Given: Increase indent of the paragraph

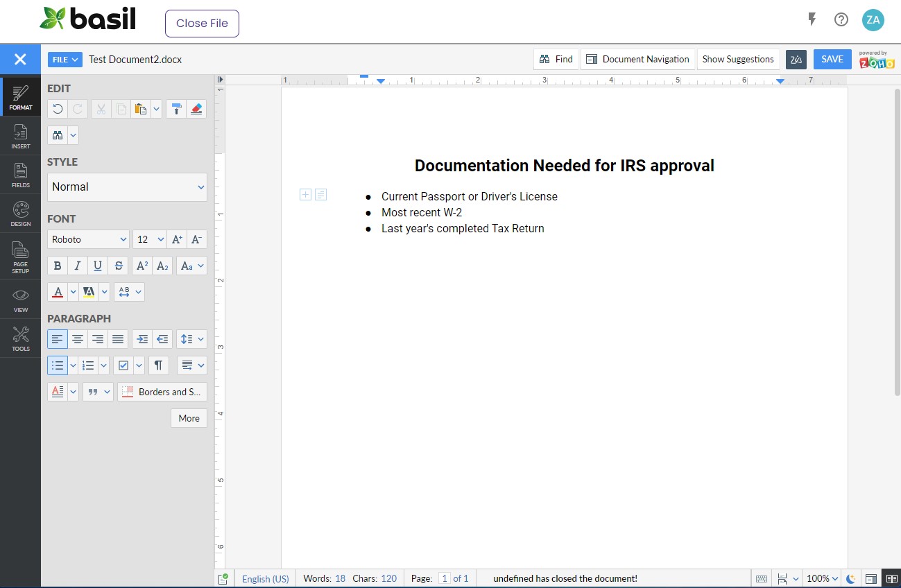Looking at the screenshot, I should coord(142,339).
